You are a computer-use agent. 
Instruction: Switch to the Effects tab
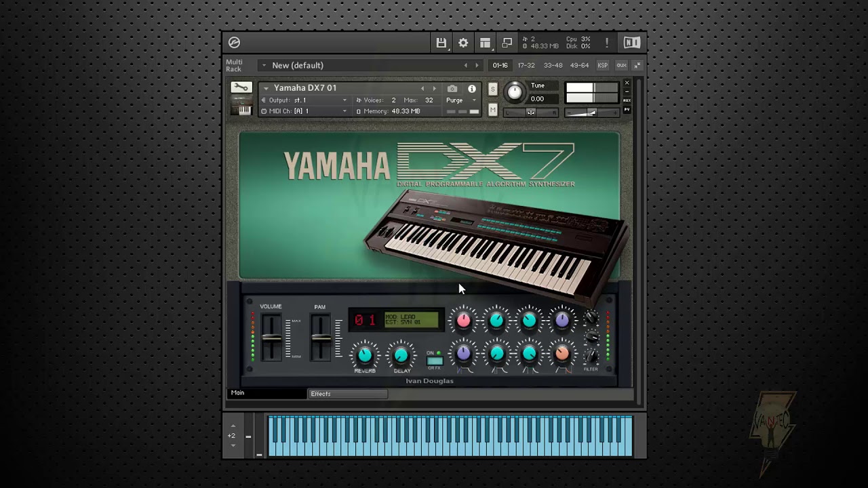(348, 394)
